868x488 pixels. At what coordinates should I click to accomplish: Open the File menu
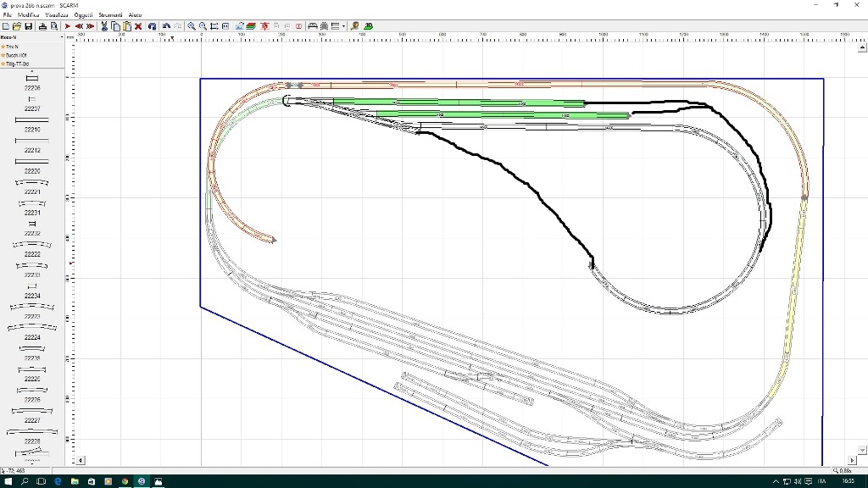click(x=7, y=15)
